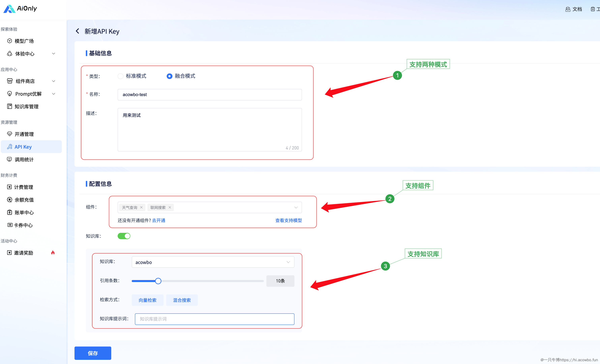Click the 余额充值 coin icon
The image size is (600, 364).
pos(10,199)
